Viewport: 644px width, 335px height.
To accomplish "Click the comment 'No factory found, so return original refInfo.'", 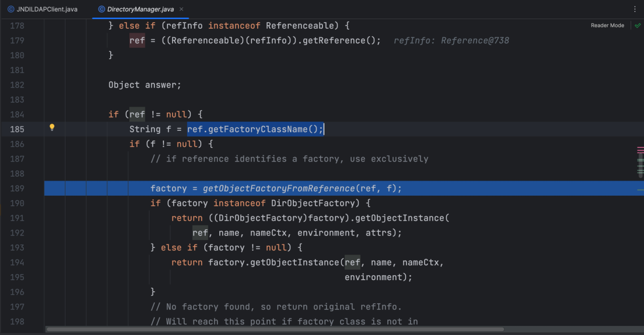I will pos(284,307).
